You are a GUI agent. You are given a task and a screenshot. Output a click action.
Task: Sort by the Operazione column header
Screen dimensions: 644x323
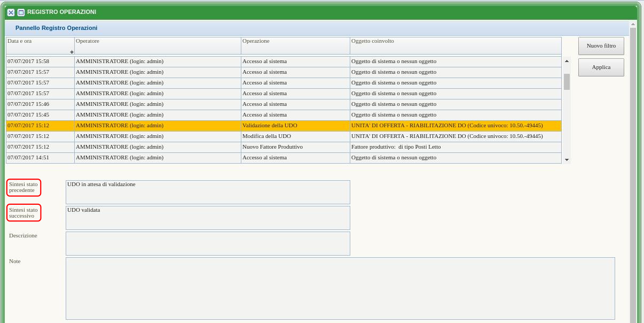click(x=295, y=42)
